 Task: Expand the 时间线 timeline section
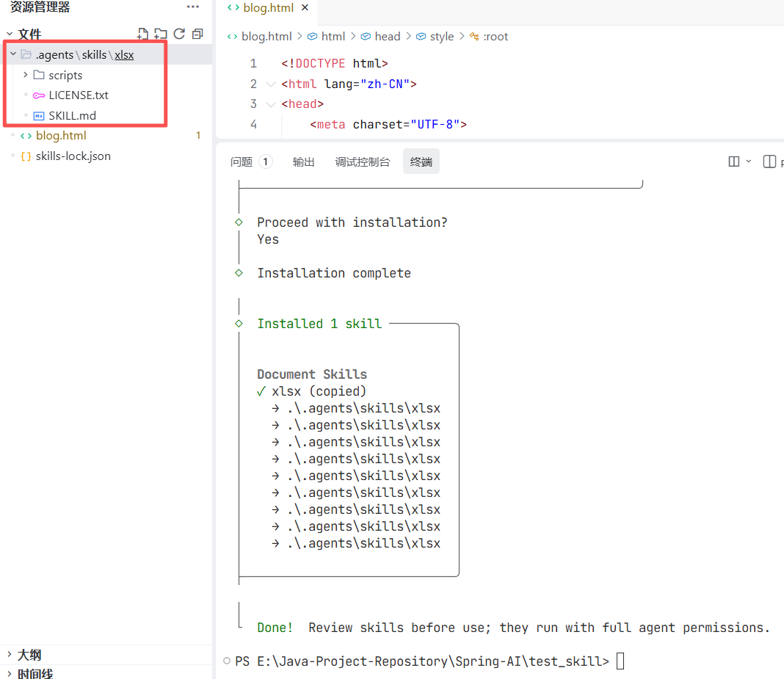(35, 673)
